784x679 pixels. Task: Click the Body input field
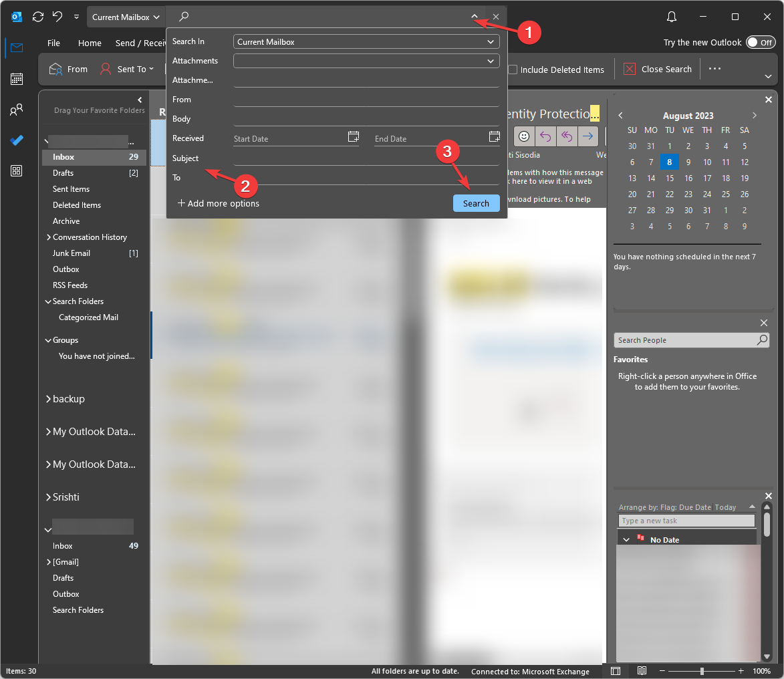pyautogui.click(x=366, y=118)
